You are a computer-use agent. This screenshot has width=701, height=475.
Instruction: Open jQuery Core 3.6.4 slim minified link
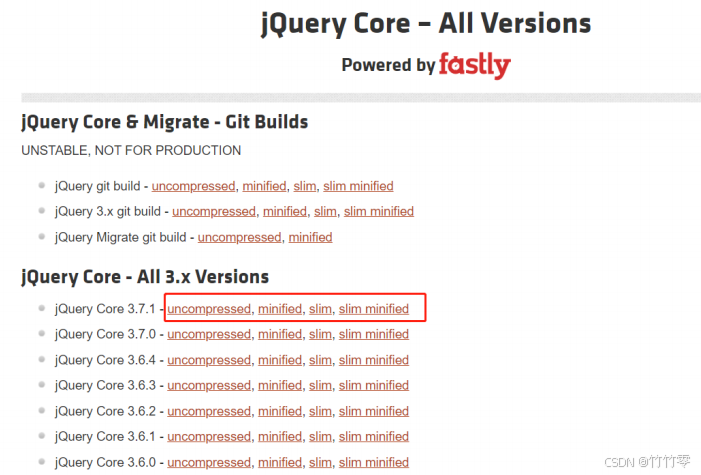click(374, 360)
